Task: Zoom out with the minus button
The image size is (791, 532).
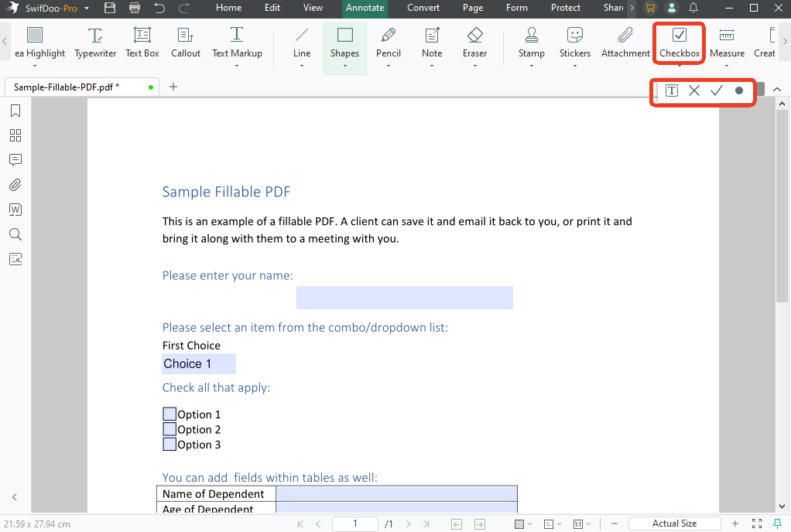Action: (615, 524)
